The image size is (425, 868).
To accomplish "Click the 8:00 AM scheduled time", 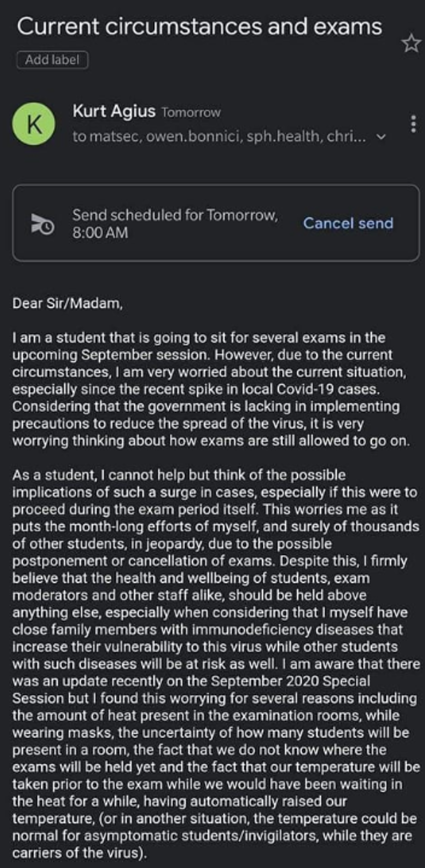I will 100,232.
